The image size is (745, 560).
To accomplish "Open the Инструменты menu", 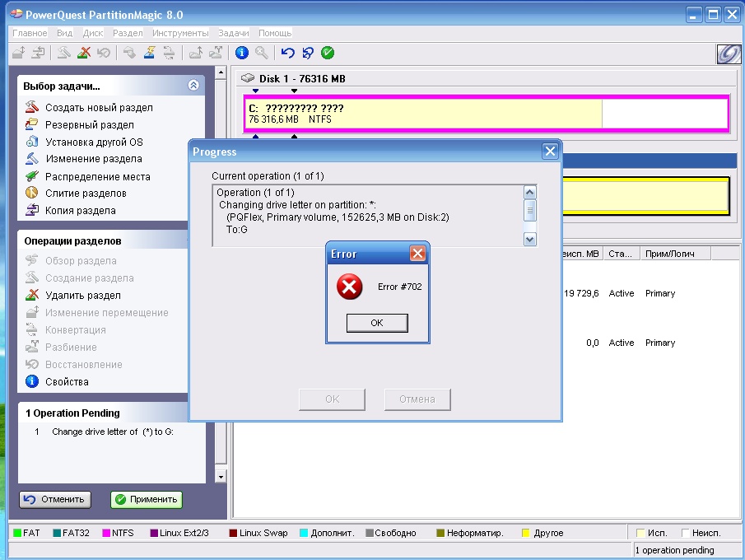I will (180, 33).
